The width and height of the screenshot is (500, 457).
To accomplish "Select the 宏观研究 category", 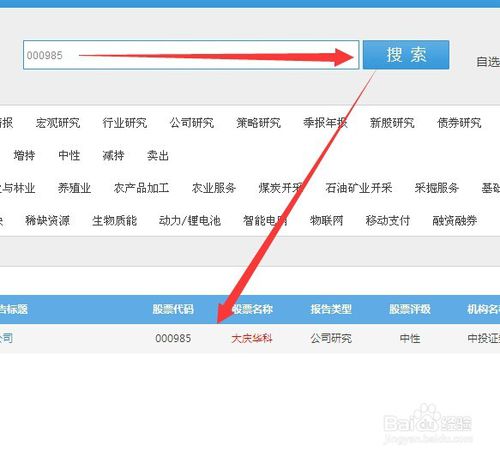I will click(58, 123).
